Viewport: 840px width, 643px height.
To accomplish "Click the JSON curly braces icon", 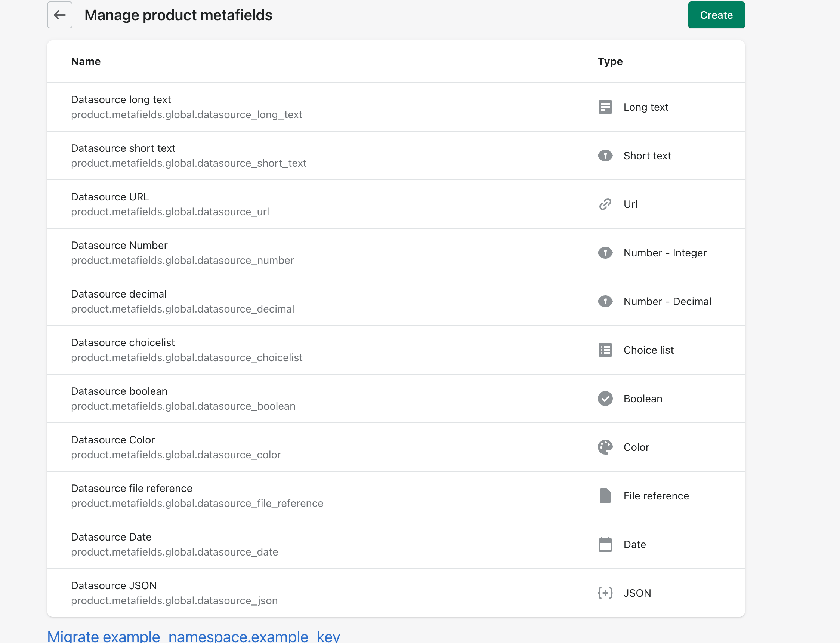I will pos(605,593).
